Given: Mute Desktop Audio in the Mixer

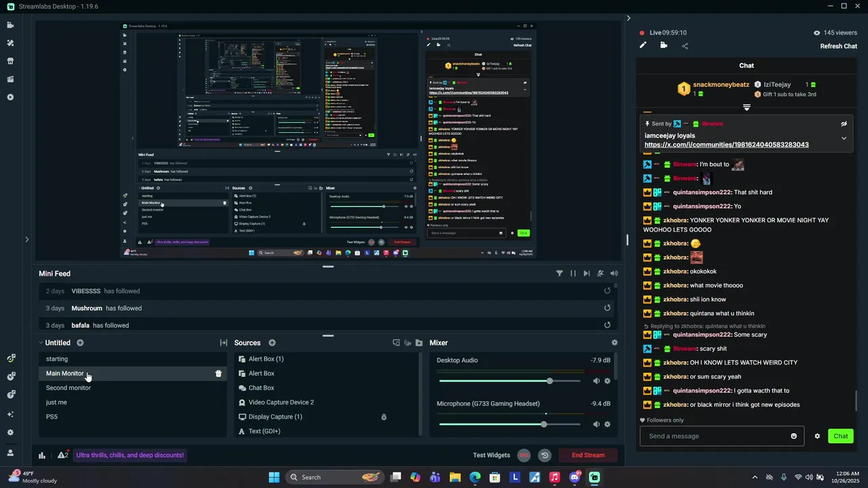Looking at the screenshot, I should [596, 381].
